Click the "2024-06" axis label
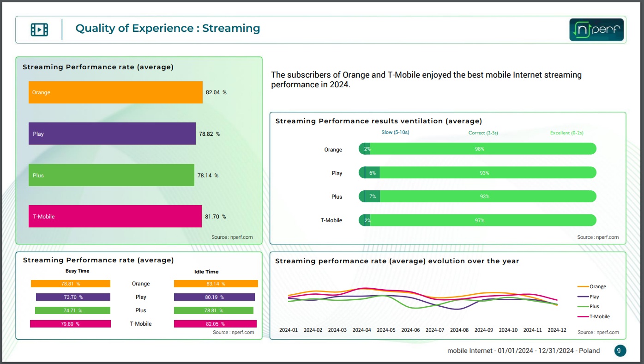 (410, 330)
